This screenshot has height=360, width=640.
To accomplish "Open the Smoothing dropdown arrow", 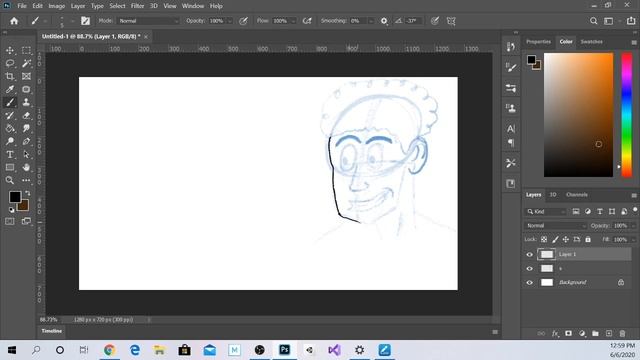I will point(371,21).
